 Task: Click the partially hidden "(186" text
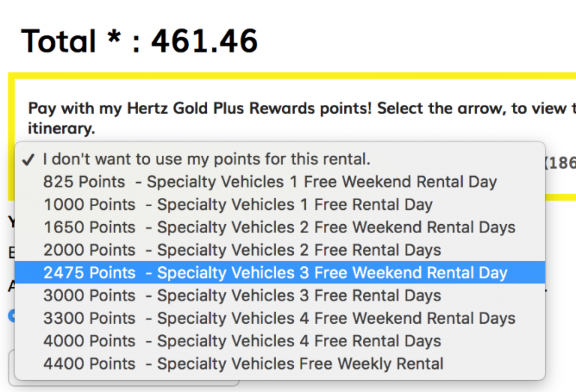click(x=562, y=162)
